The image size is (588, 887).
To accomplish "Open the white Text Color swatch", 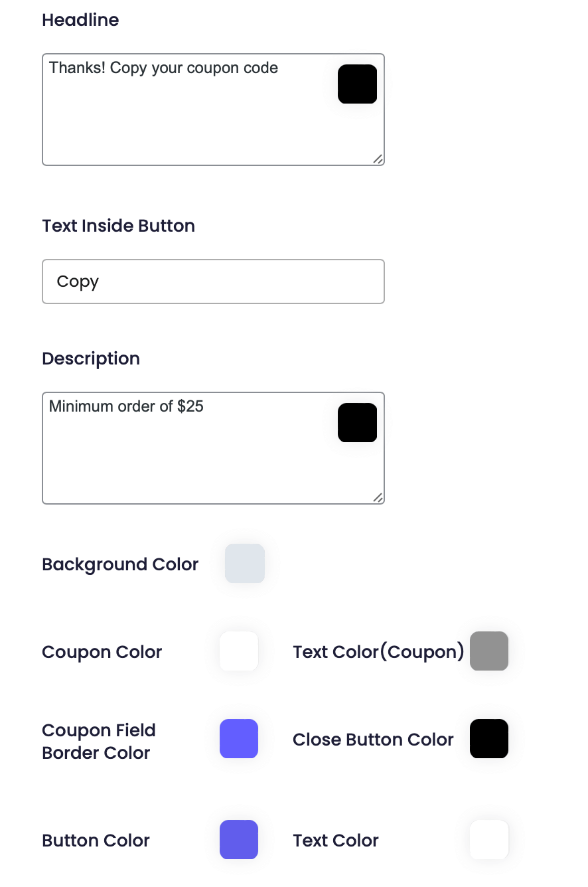I will (489, 840).
